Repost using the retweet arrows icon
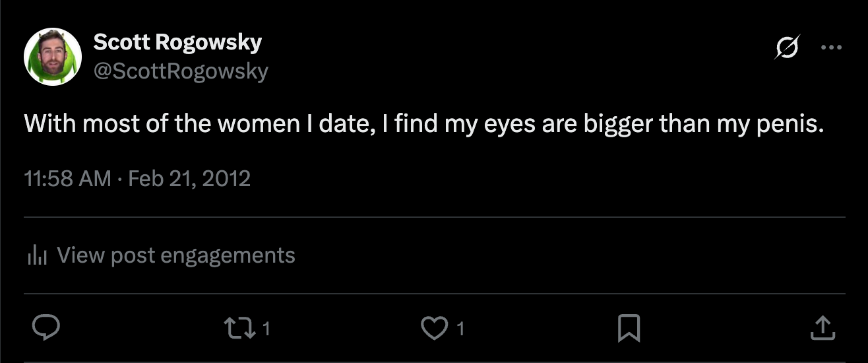 239,328
